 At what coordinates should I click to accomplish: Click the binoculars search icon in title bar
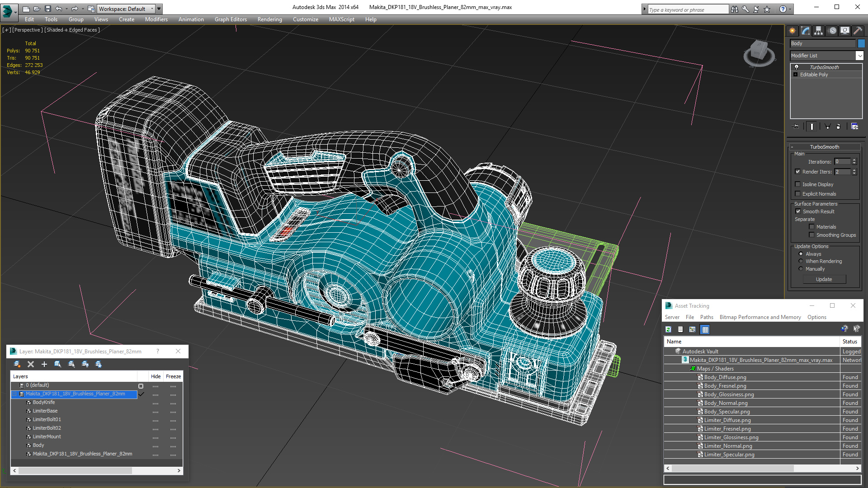(x=735, y=9)
